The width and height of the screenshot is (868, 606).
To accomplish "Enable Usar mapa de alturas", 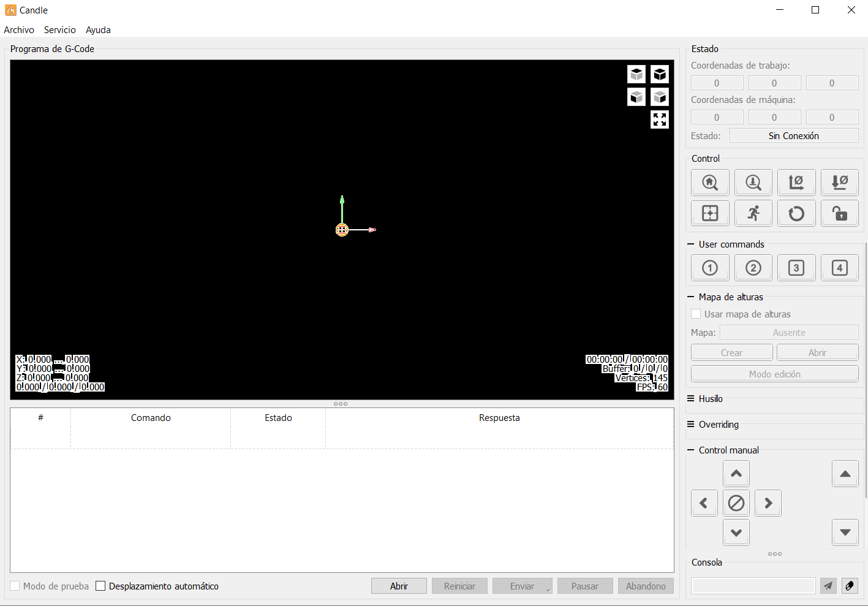I will (696, 314).
